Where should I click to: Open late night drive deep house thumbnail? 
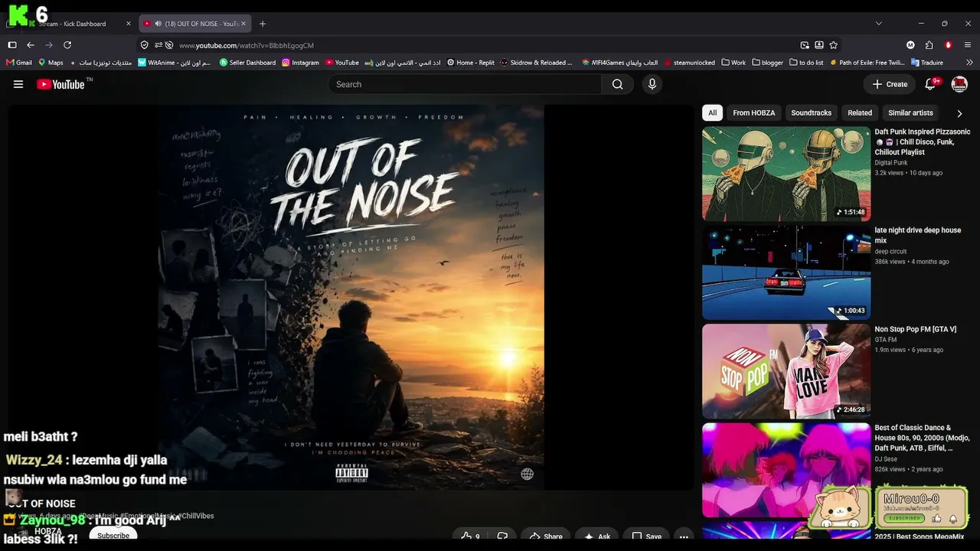pyautogui.click(x=786, y=272)
